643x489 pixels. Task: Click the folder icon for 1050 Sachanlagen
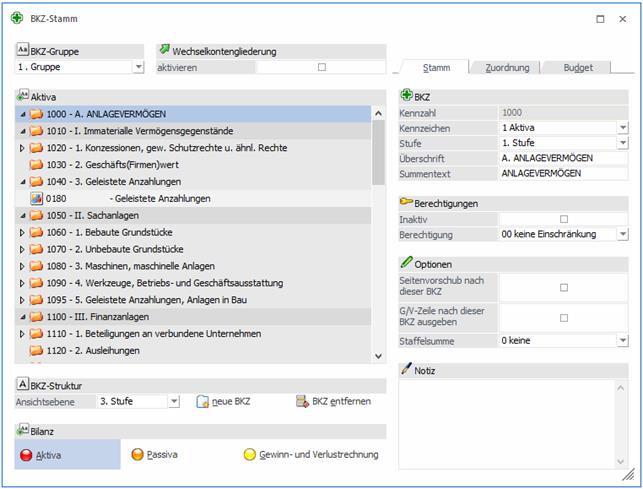coord(36,215)
